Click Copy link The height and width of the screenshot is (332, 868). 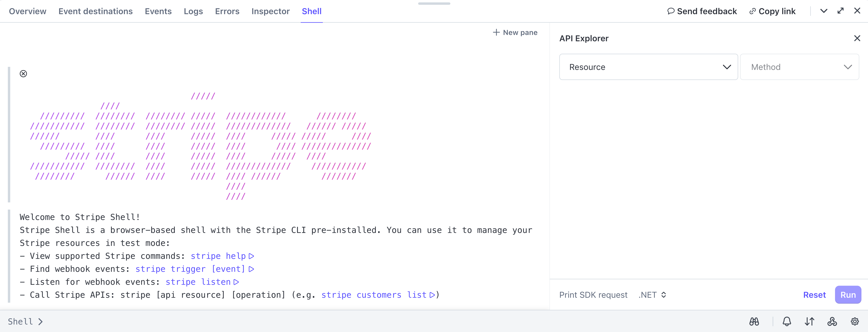(x=772, y=11)
